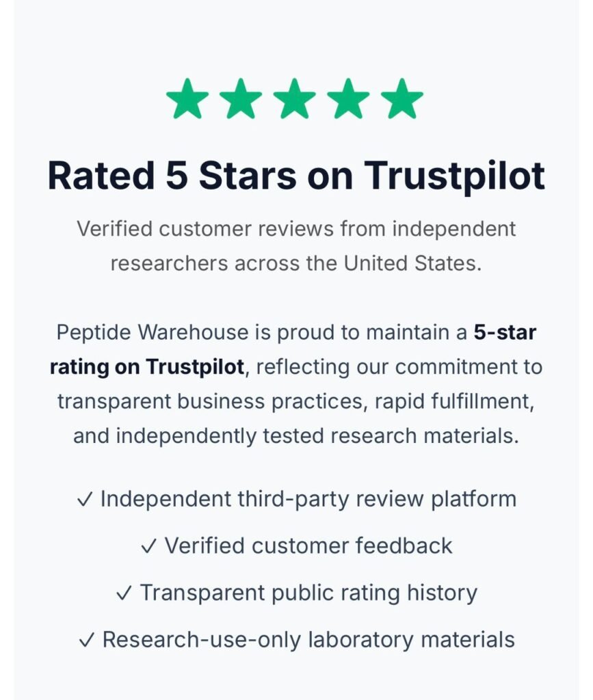Click the fourth green star

point(348,99)
